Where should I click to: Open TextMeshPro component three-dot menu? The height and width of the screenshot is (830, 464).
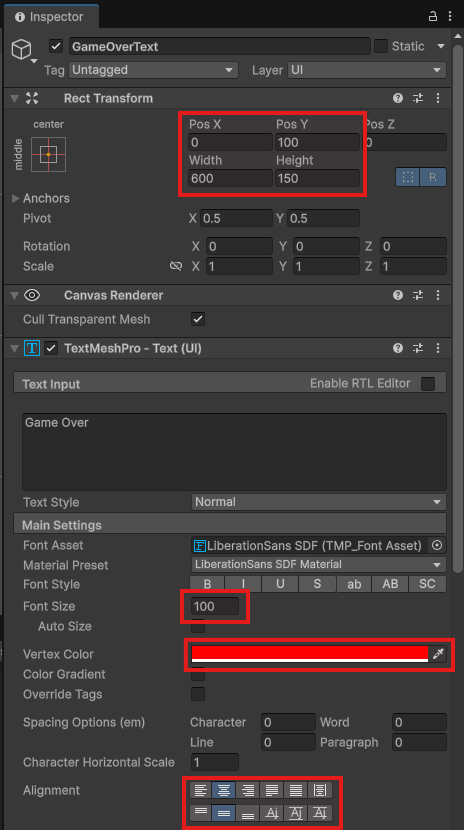tap(438, 348)
